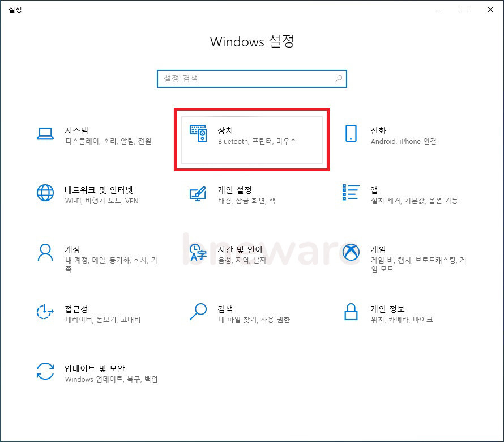Click the 검색 category title
Image resolution: width=504 pixels, height=442 pixels.
click(x=225, y=309)
